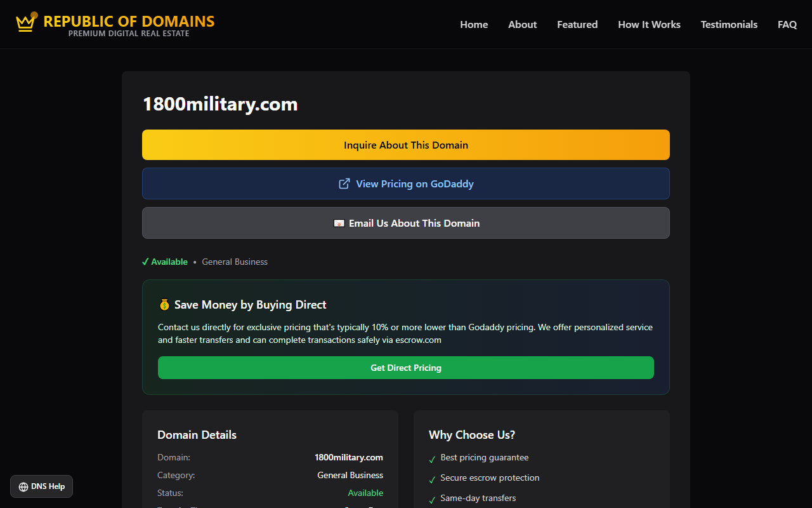
Task: Open the Home navigation link
Action: pyautogui.click(x=474, y=24)
